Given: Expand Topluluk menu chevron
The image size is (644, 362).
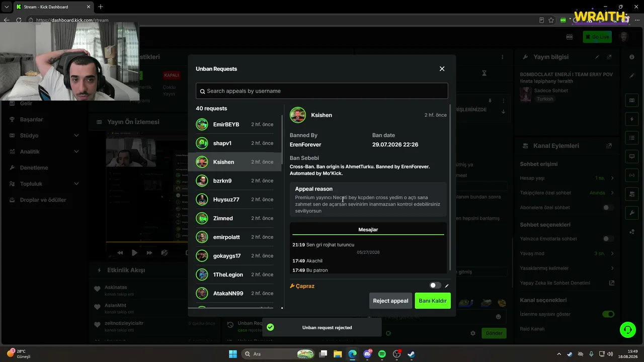Looking at the screenshot, I should [x=76, y=184].
